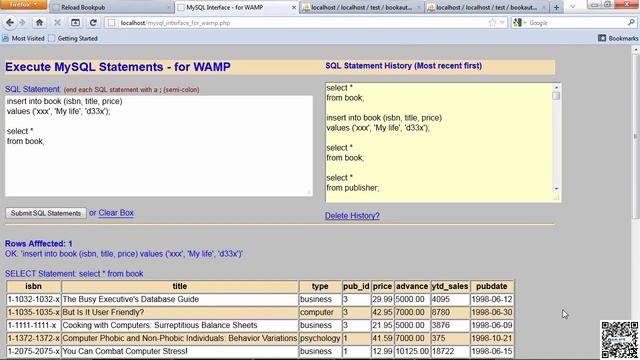This screenshot has width=640, height=360.
Task: Open the Getting Started bookmark
Action: 73,38
